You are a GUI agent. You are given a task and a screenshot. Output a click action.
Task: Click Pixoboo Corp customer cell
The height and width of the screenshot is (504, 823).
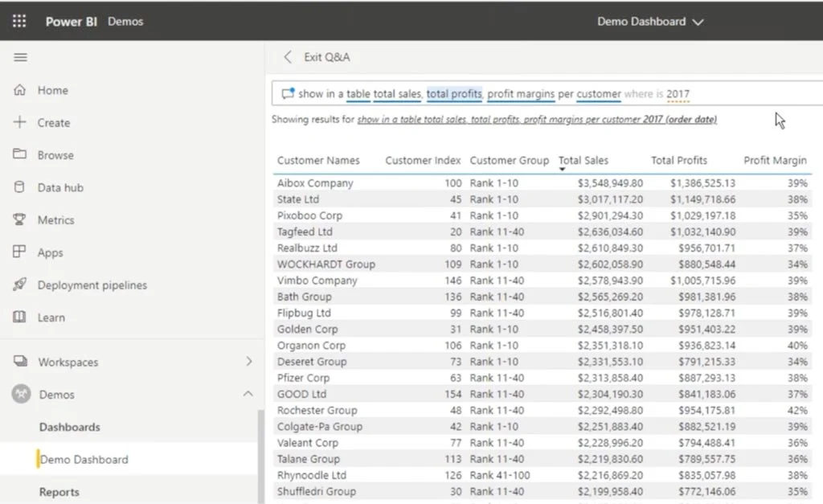click(309, 215)
